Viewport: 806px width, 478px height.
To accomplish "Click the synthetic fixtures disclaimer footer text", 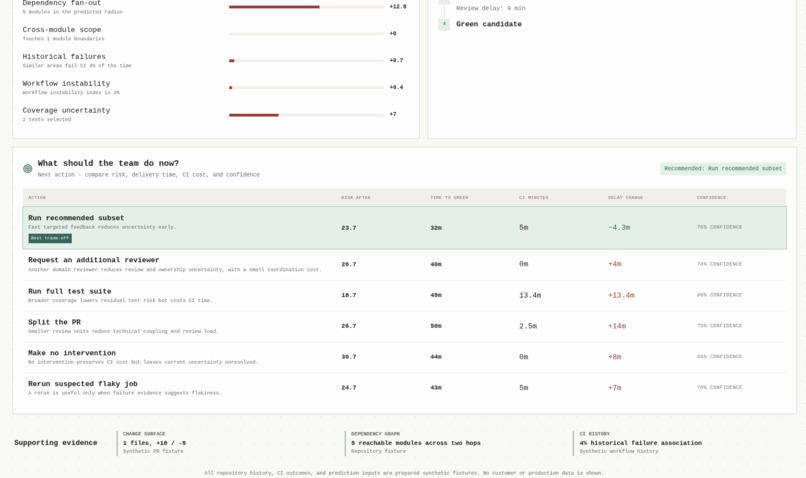I will point(404,473).
